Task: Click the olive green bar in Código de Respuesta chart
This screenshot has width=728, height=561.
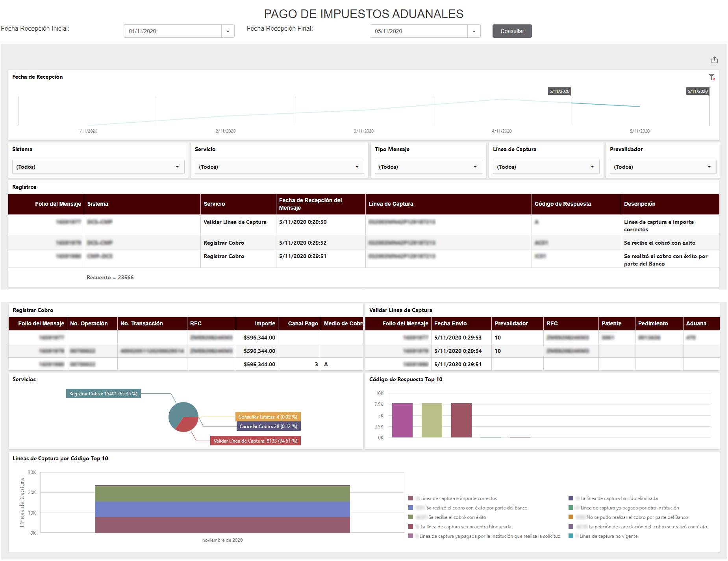Action: [x=432, y=420]
